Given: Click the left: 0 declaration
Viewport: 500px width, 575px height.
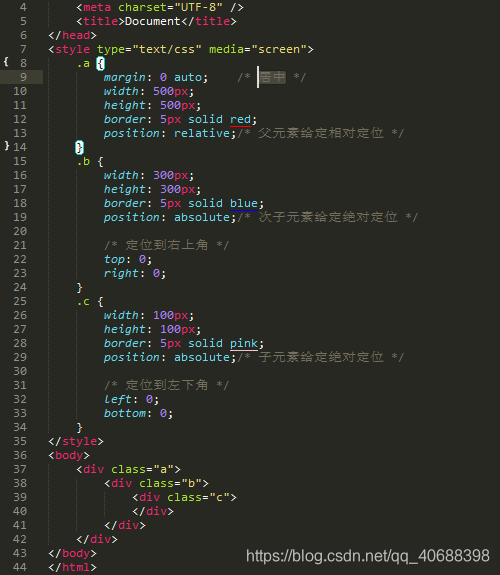Looking at the screenshot, I should [131, 399].
